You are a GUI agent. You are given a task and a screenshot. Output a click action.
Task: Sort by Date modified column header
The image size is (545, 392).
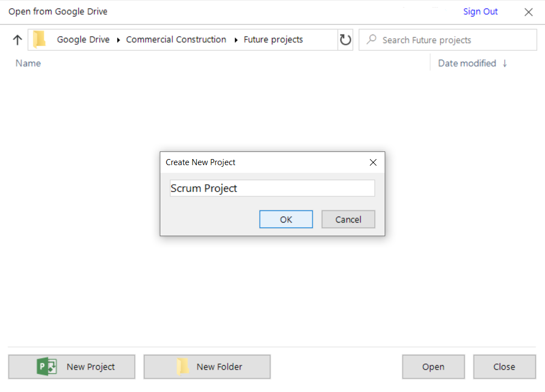467,63
